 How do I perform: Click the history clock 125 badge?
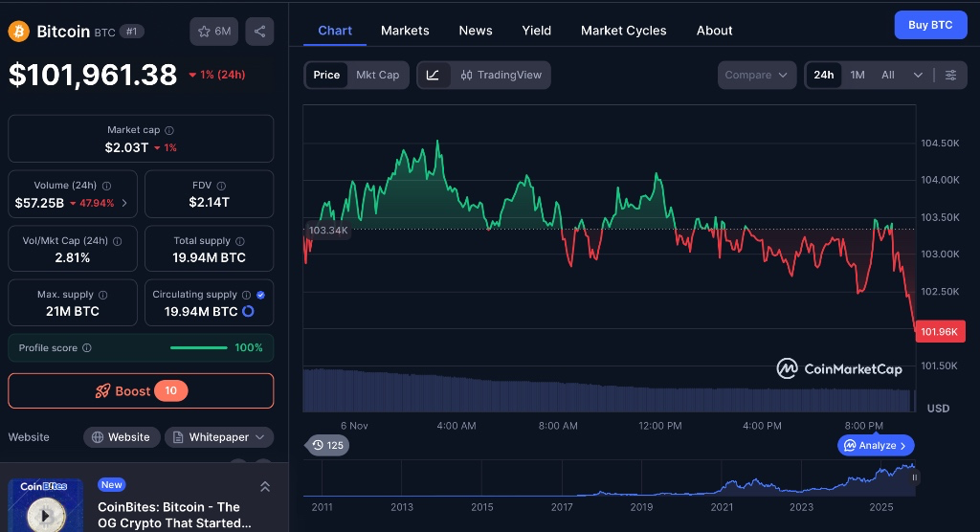tap(327, 445)
